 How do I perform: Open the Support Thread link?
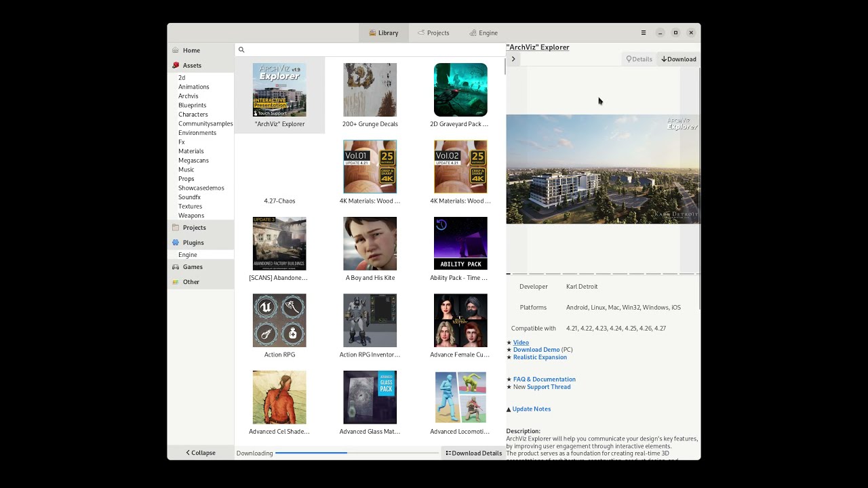(x=549, y=387)
